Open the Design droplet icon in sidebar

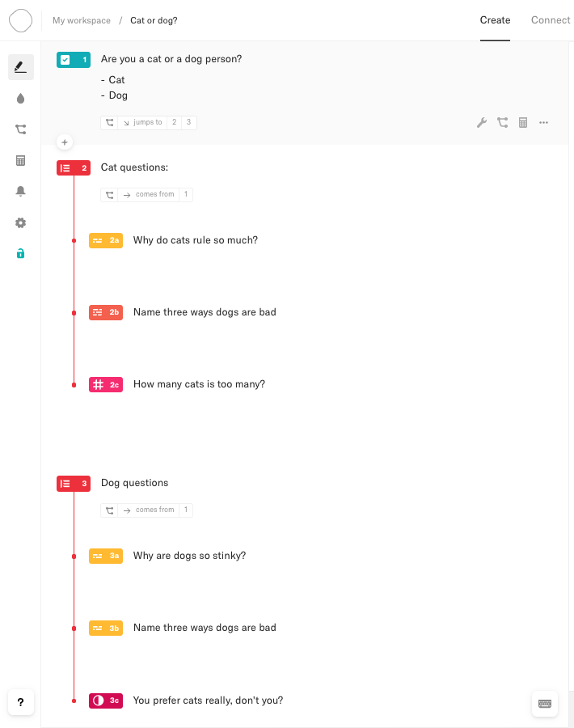point(20,99)
